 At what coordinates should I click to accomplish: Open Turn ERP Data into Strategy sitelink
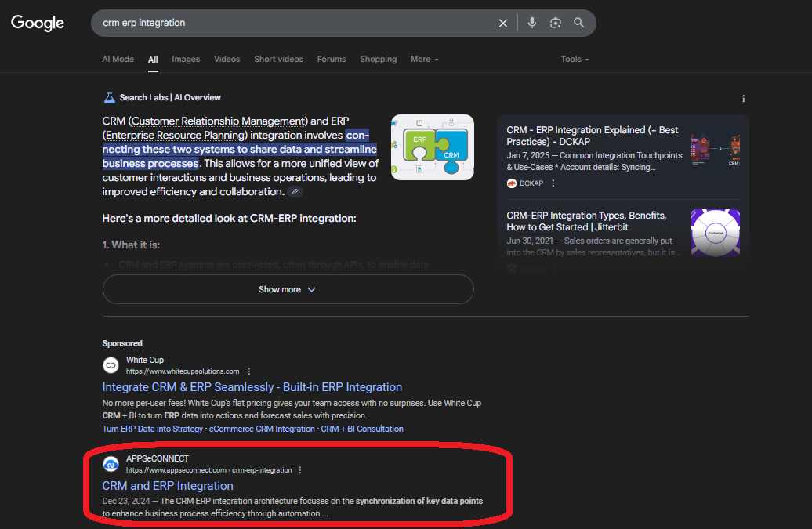pos(152,429)
